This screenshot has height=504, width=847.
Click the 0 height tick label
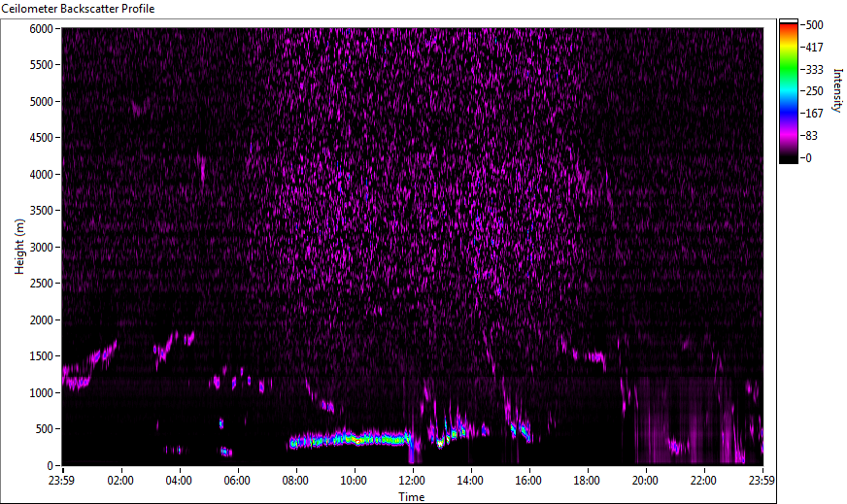(x=51, y=466)
